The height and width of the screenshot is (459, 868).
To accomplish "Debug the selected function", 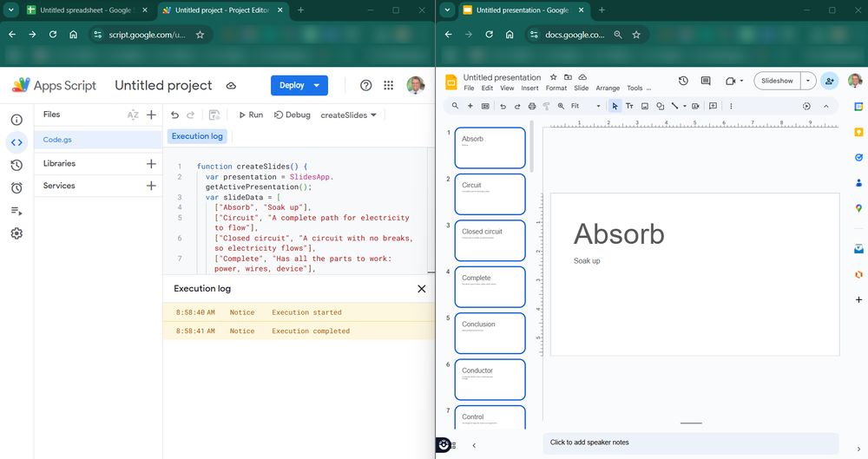I will [x=293, y=115].
